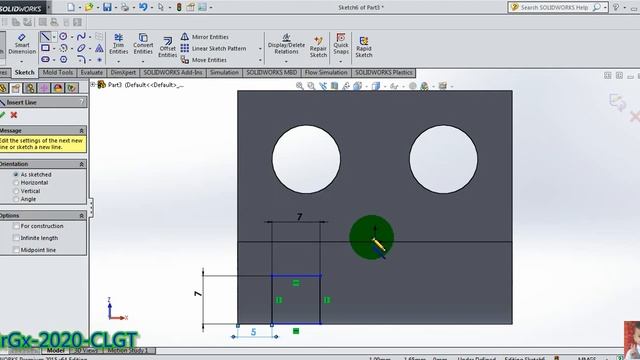Select the Spline sketch tool
This screenshot has height=360, width=640.
81,37
